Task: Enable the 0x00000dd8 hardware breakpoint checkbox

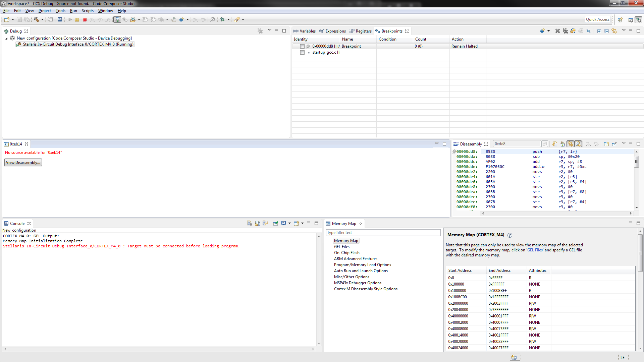Action: tap(303, 46)
